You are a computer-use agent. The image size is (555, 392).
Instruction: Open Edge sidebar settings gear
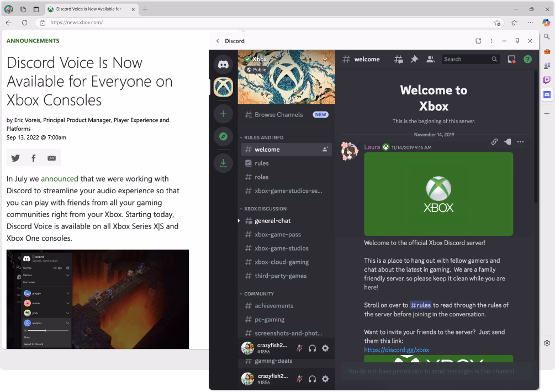[x=547, y=343]
